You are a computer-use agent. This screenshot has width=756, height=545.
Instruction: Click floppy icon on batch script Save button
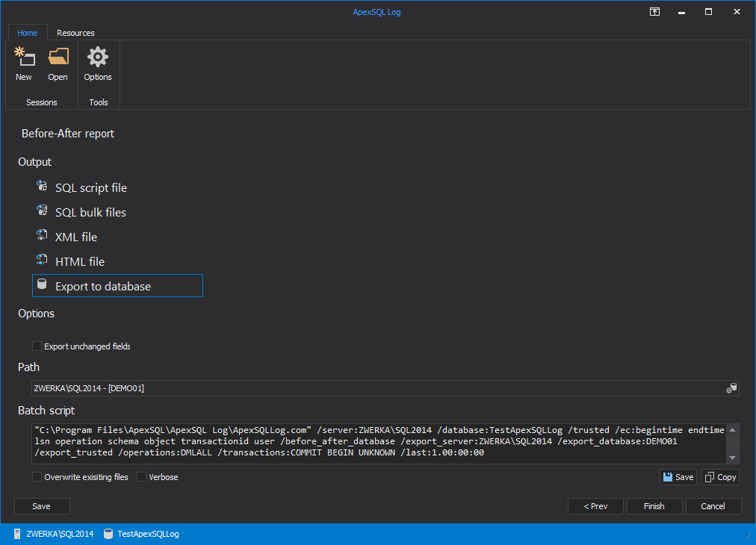(668, 477)
